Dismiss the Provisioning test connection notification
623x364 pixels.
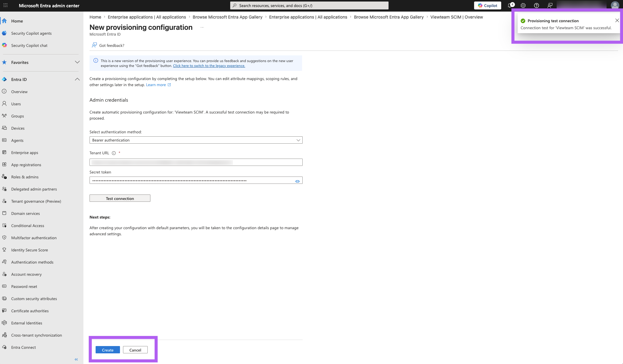tap(617, 21)
